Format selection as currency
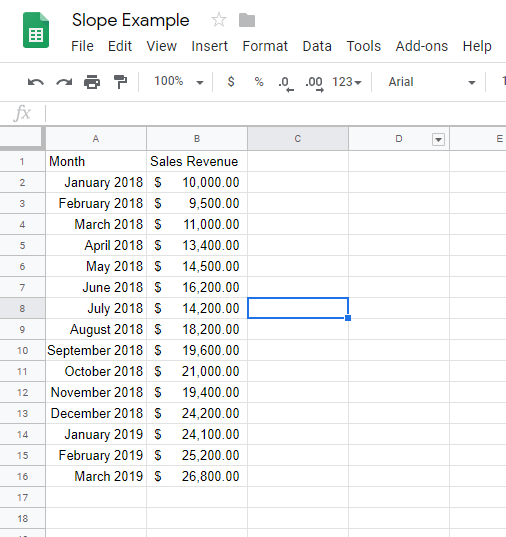The width and height of the screenshot is (506, 537). pos(231,82)
